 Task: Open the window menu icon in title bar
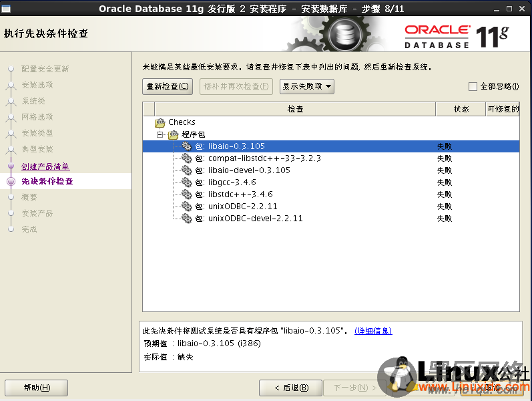pyautogui.click(x=6, y=9)
